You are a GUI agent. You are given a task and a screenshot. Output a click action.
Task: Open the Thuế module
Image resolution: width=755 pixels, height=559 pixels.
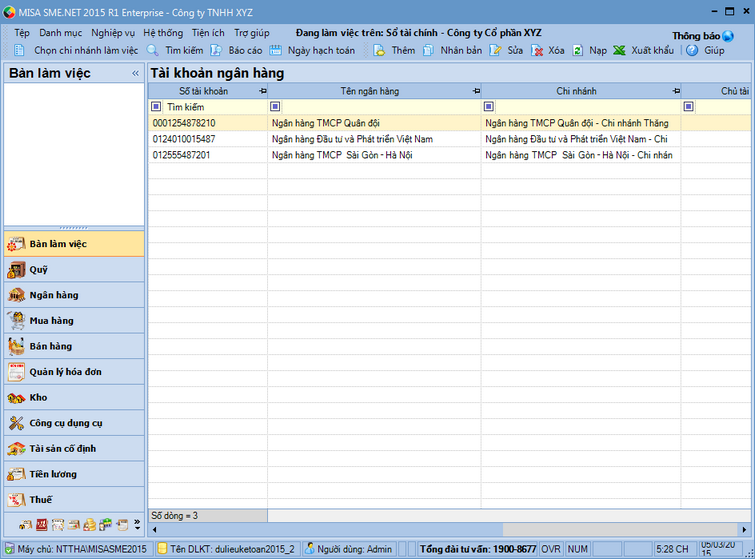tap(74, 499)
